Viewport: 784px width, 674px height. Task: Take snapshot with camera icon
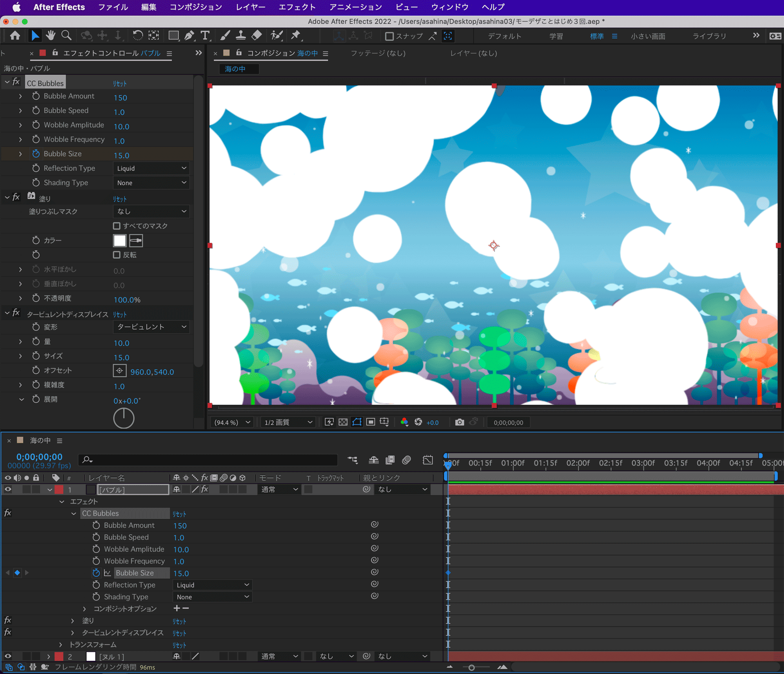459,422
